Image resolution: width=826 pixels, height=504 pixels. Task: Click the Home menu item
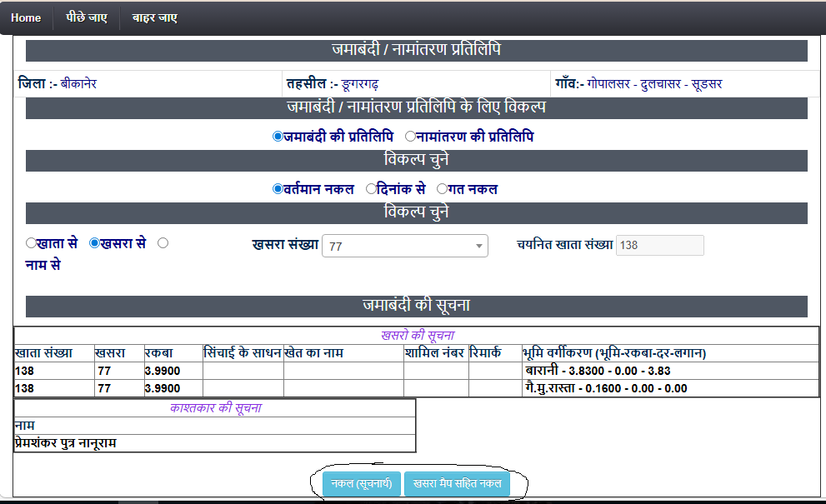26,17
